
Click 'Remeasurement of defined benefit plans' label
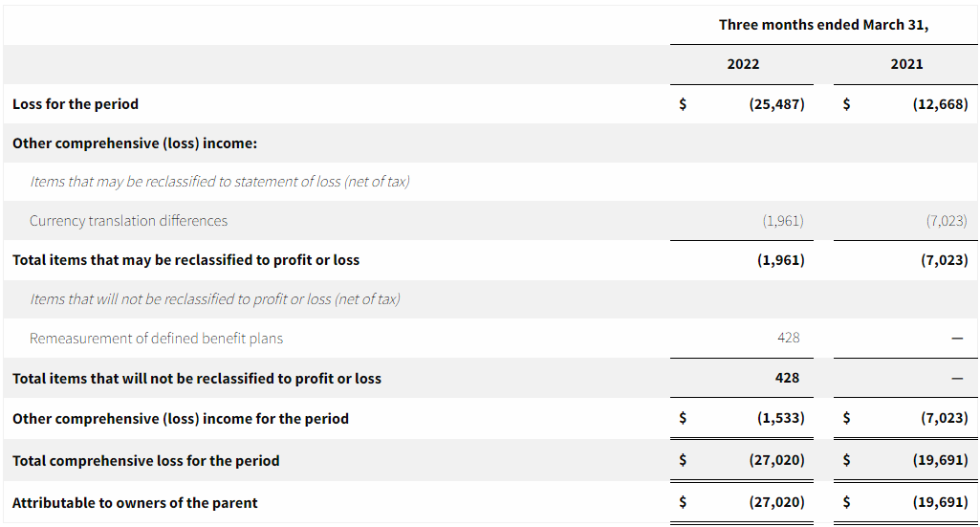pos(156,339)
